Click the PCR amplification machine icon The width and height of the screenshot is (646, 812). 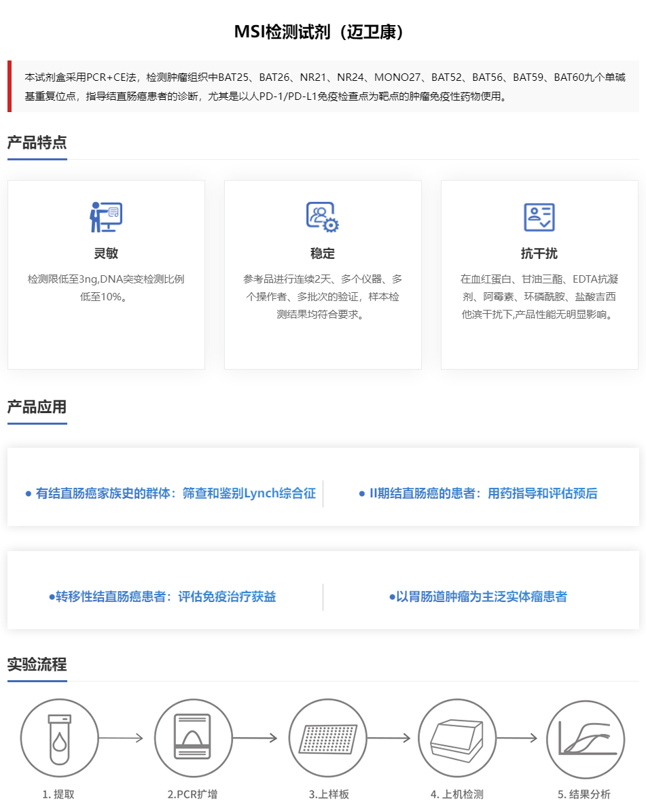click(x=193, y=738)
